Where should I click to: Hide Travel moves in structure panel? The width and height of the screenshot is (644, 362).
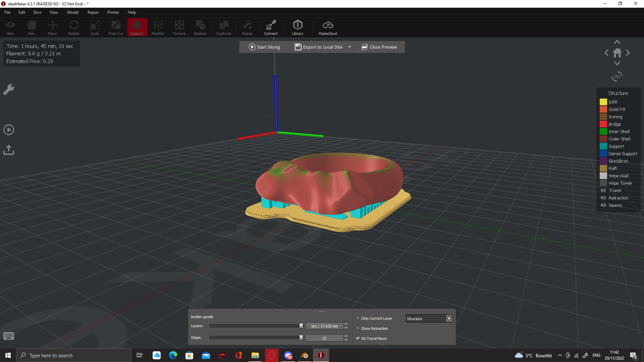point(604,190)
